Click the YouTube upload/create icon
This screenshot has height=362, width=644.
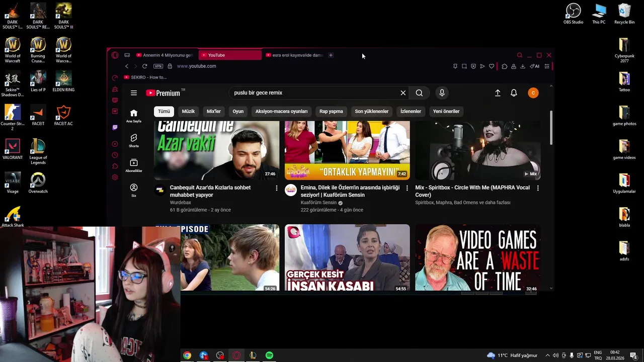[498, 93]
